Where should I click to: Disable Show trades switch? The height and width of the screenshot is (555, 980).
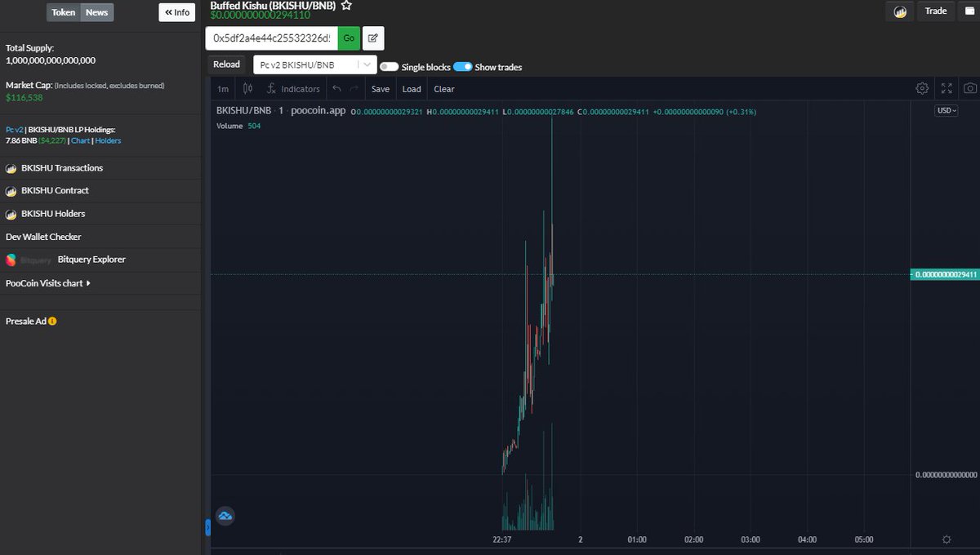click(x=462, y=67)
